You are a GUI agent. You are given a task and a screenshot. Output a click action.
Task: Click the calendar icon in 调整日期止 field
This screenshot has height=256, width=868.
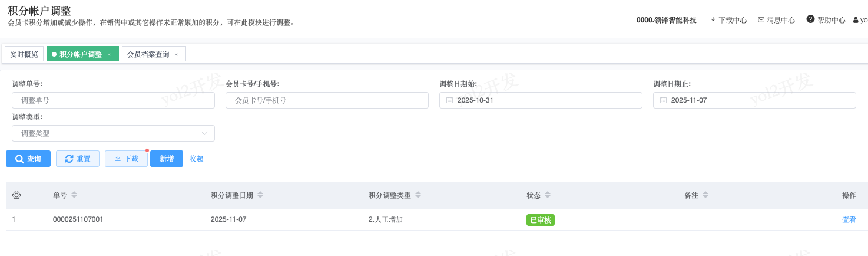664,100
